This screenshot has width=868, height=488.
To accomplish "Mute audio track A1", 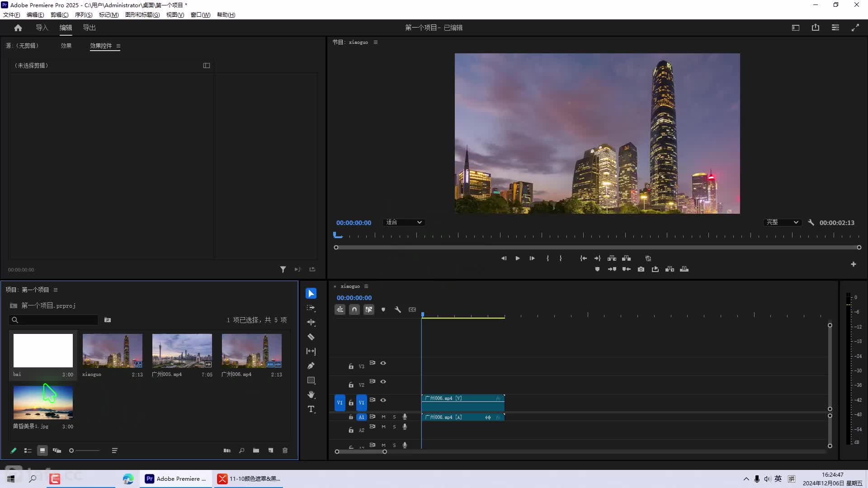I will point(384,417).
